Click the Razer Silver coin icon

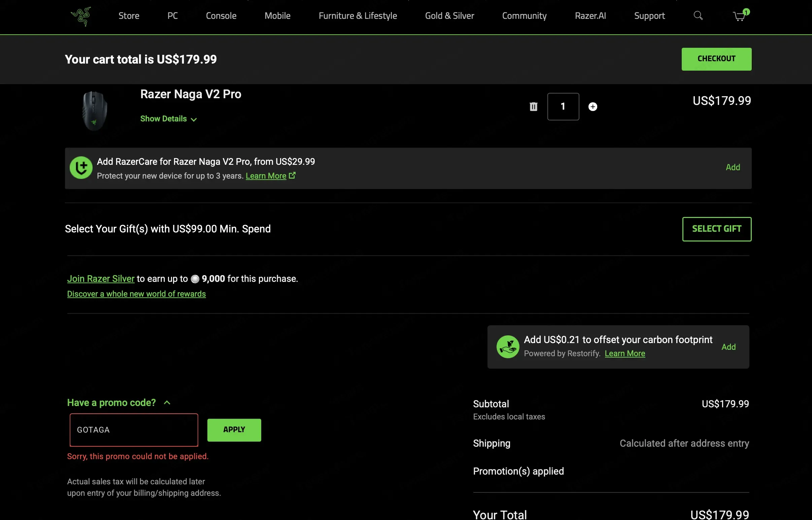coord(195,279)
